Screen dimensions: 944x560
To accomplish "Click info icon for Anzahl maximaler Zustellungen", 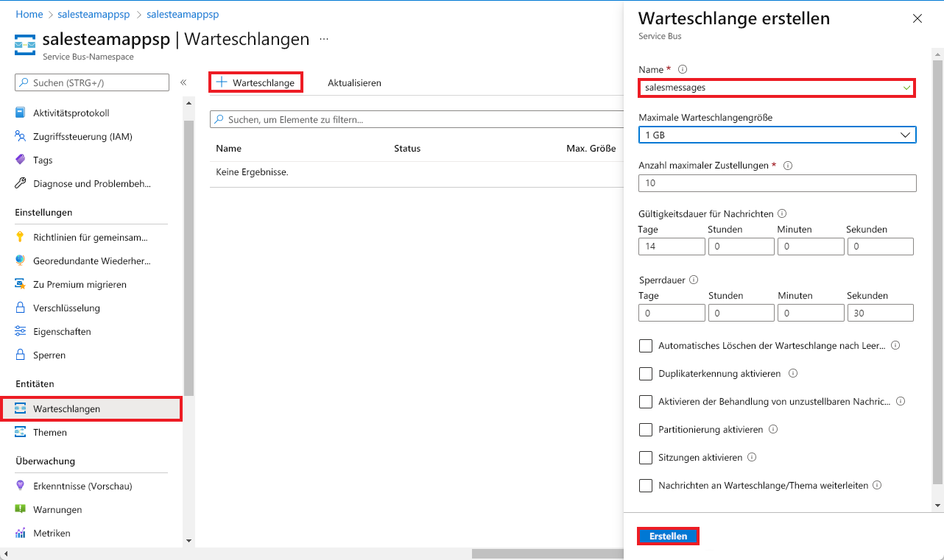I will coord(788,166).
